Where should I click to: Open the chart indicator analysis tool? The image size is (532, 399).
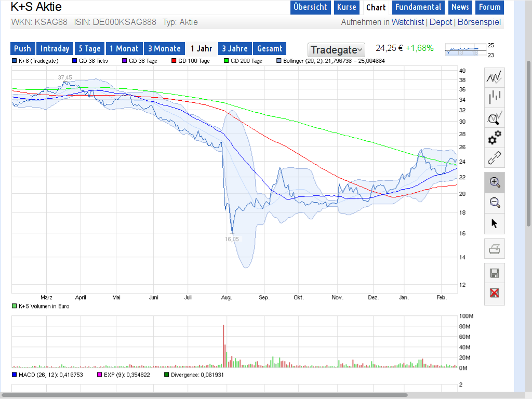494,117
